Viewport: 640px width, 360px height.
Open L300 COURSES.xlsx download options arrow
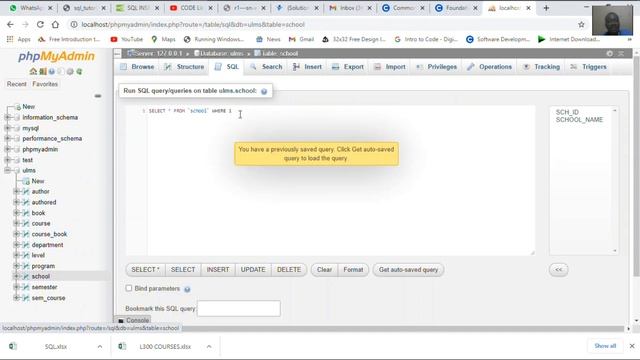click(209, 347)
